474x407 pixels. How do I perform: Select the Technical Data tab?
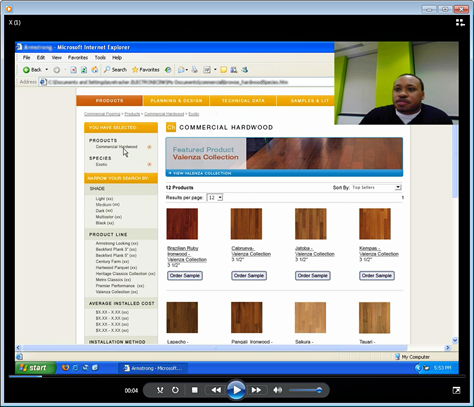pyautogui.click(x=243, y=101)
